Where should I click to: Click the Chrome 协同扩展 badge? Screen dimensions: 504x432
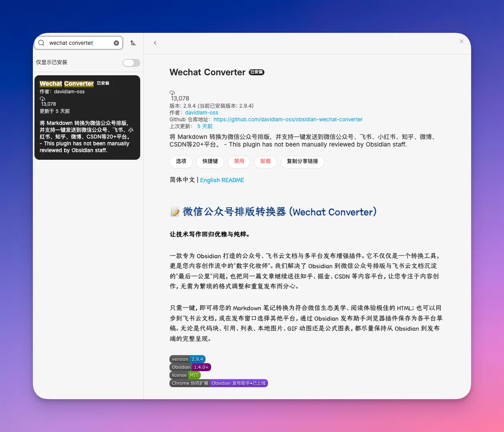[x=218, y=383]
